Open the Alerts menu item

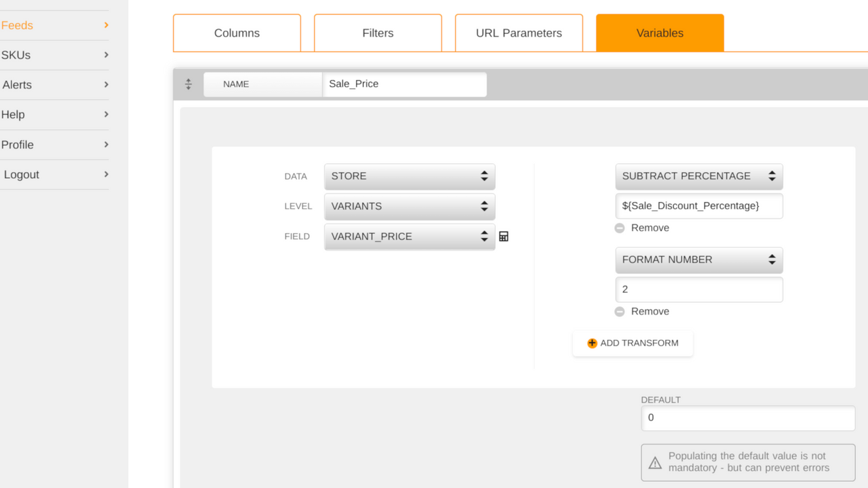[54, 85]
